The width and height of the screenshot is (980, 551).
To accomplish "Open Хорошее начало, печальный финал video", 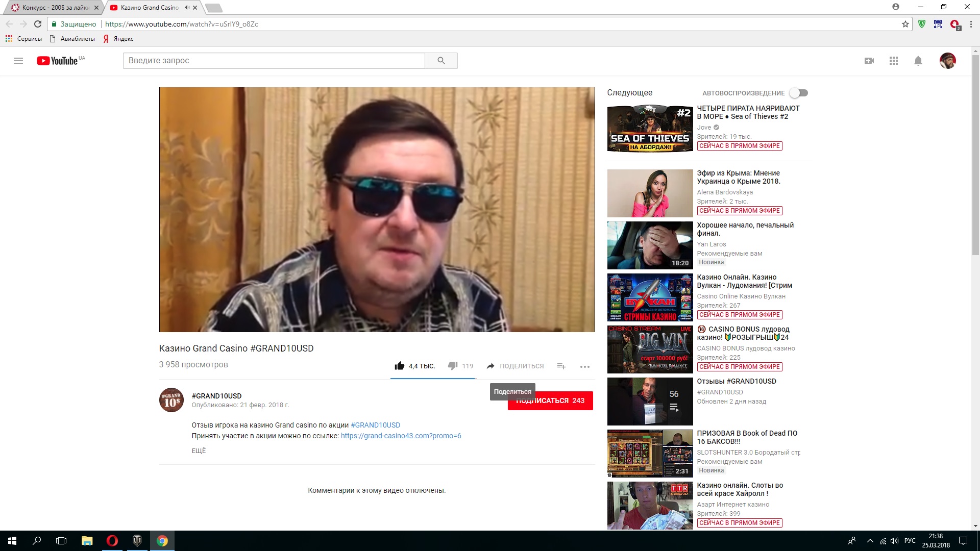I will coord(650,245).
